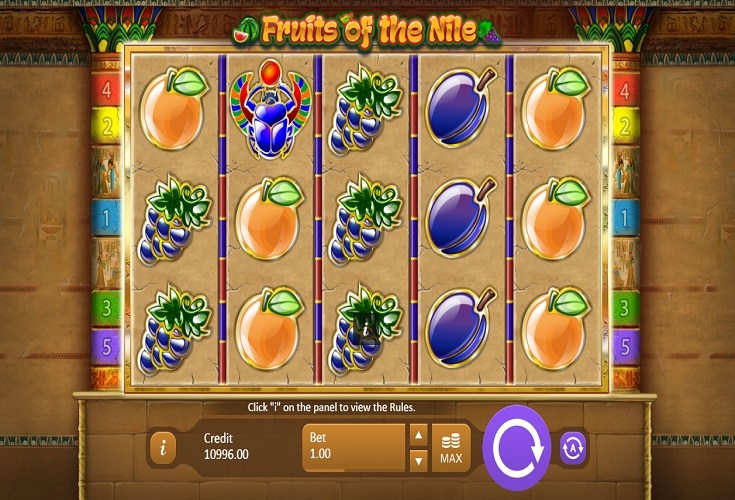The image size is (735, 500).
Task: Select yellow payline 2 on the left column
Action: tap(106, 126)
